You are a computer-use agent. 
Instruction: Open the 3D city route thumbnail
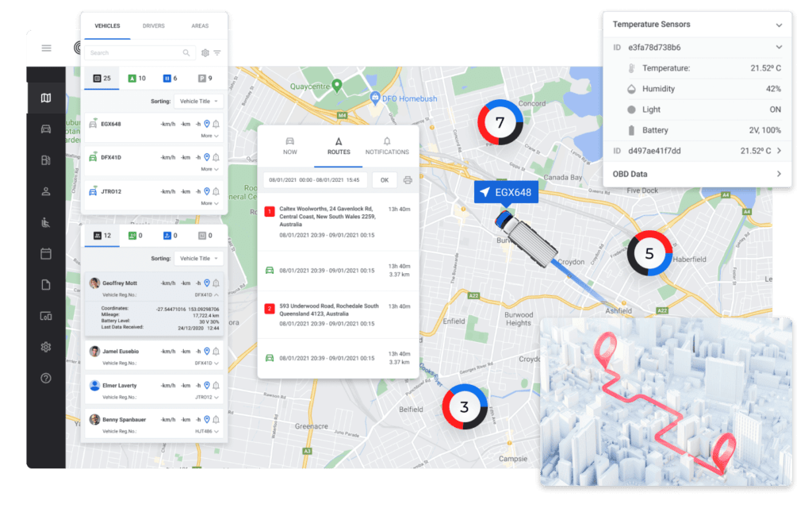click(666, 402)
